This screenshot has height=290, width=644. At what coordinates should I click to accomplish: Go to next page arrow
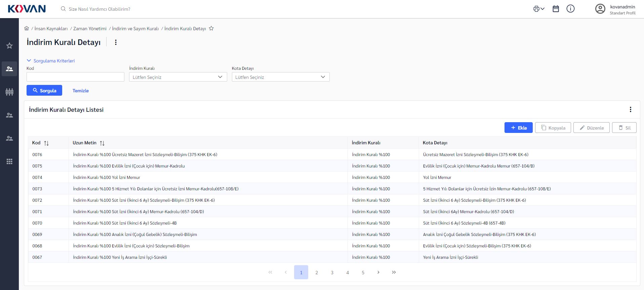coord(378,272)
